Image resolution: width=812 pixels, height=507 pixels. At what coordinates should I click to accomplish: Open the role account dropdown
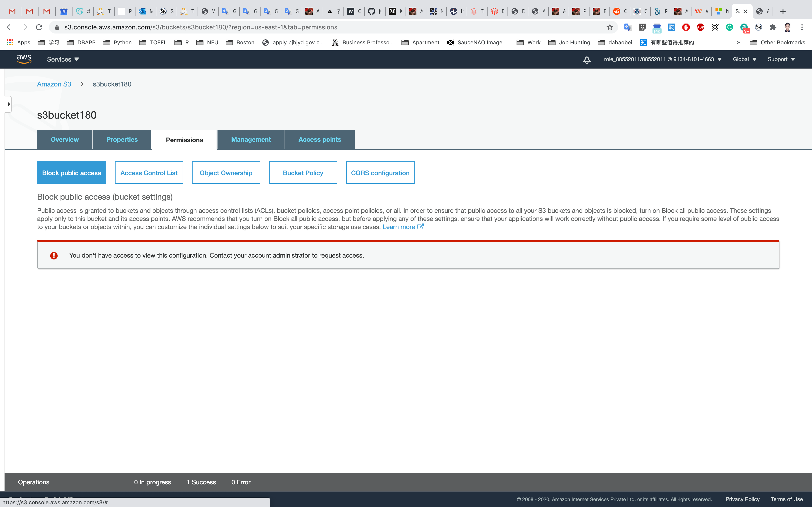point(662,59)
